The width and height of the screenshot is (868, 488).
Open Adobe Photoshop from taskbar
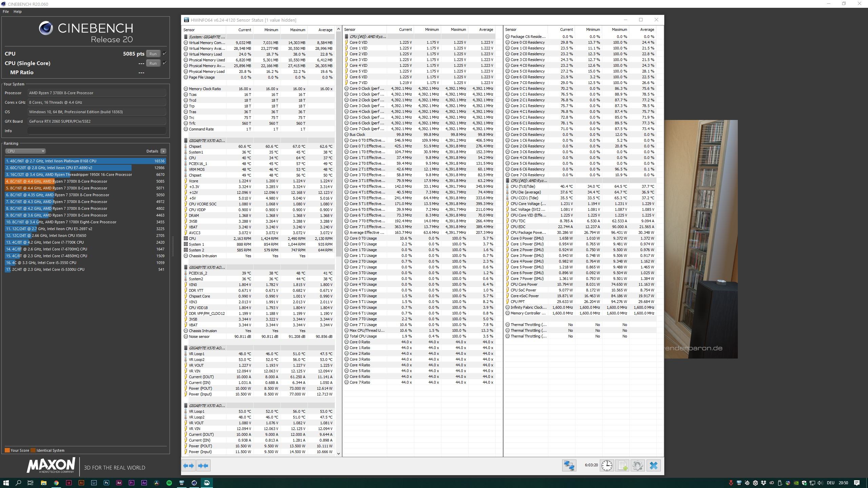pyautogui.click(x=106, y=483)
